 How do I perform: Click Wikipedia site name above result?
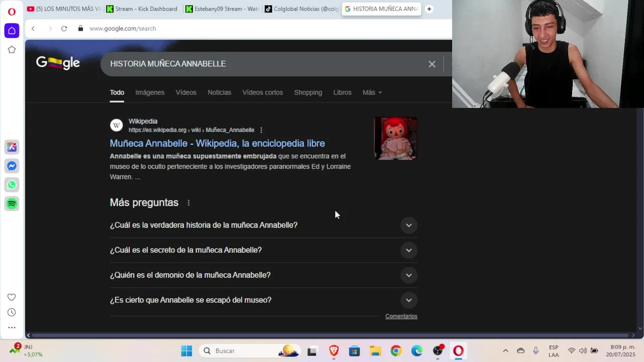[143, 121]
